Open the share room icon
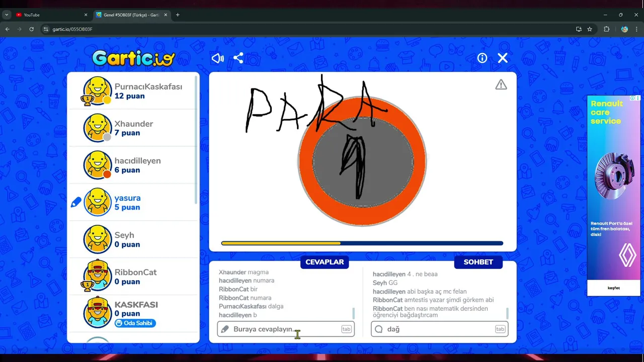This screenshot has width=644, height=362. tap(238, 58)
